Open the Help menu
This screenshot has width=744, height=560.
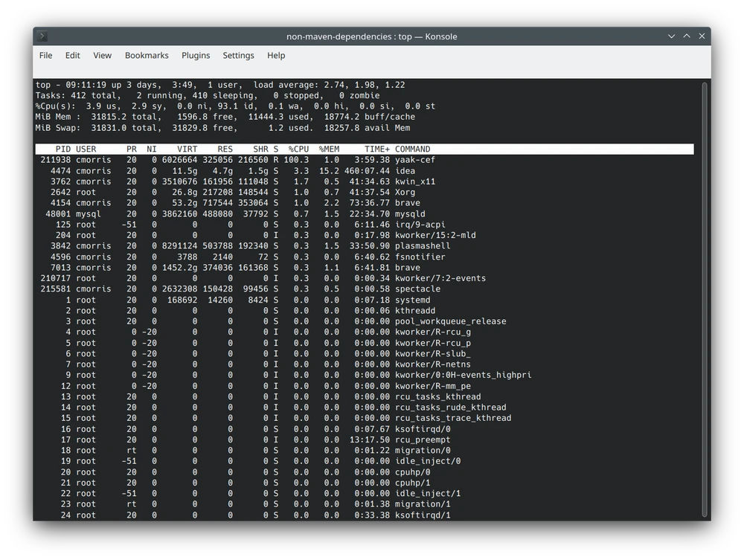276,56
